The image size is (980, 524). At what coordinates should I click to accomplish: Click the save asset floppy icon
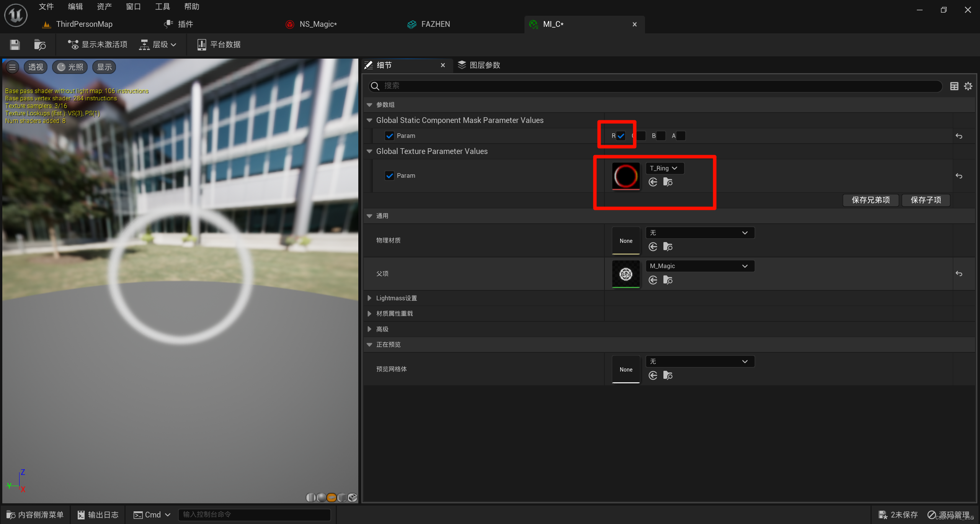point(15,45)
